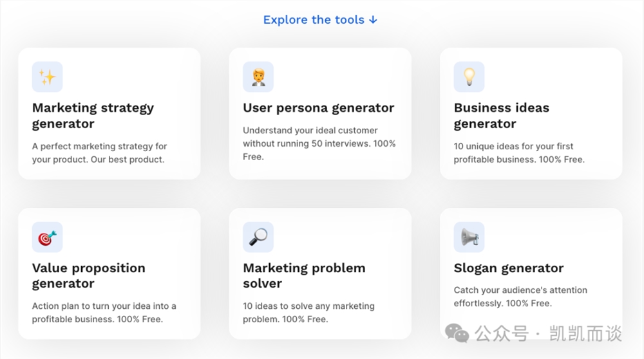
Task: Click the light bulb Business ideas icon
Action: (469, 77)
